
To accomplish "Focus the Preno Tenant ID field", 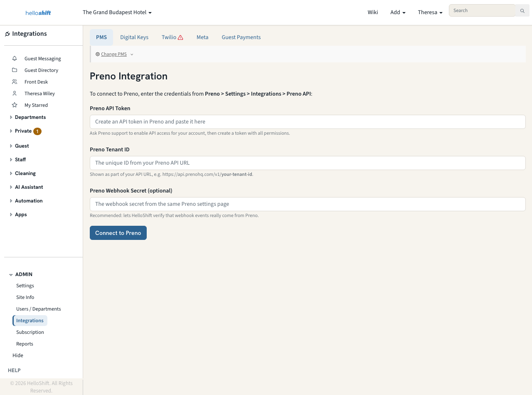I will tap(308, 163).
